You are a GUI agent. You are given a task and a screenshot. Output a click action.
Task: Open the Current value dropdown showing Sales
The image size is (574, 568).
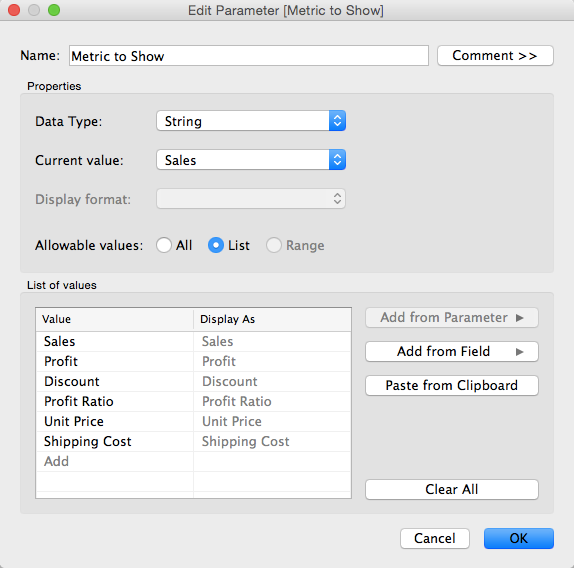point(251,160)
